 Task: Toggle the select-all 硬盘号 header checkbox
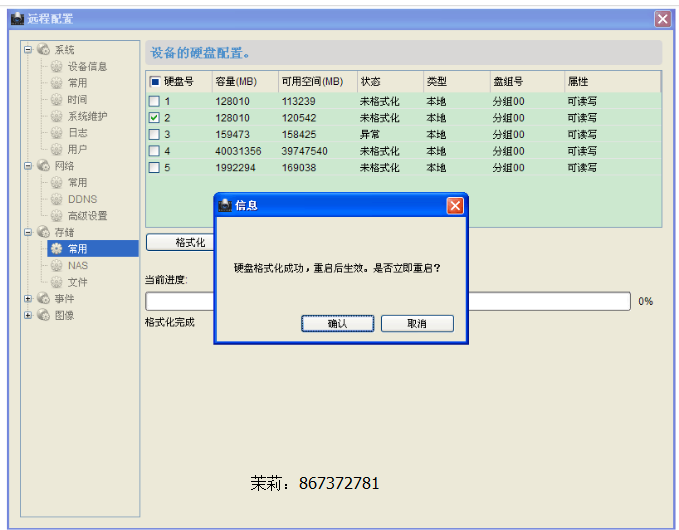click(x=154, y=81)
